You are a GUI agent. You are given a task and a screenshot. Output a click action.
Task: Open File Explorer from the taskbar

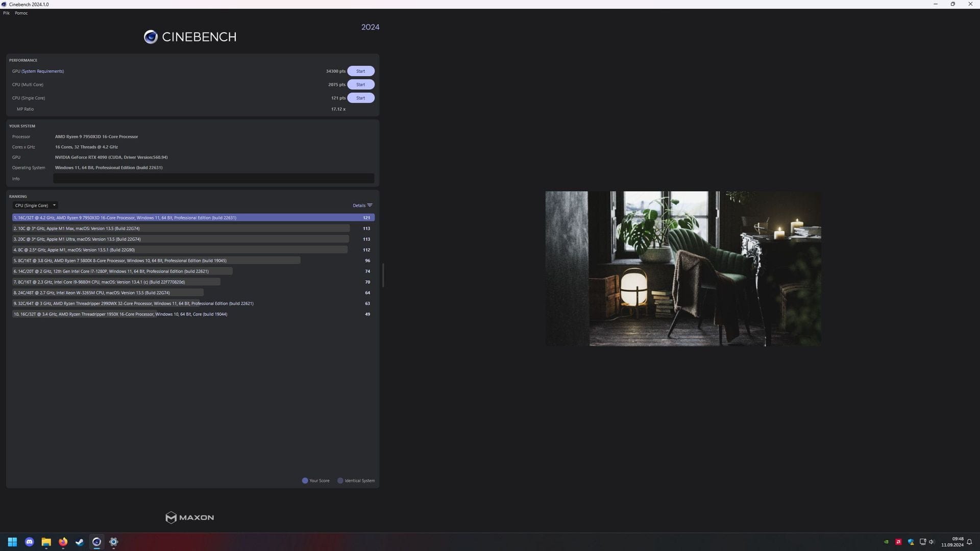coord(46,542)
